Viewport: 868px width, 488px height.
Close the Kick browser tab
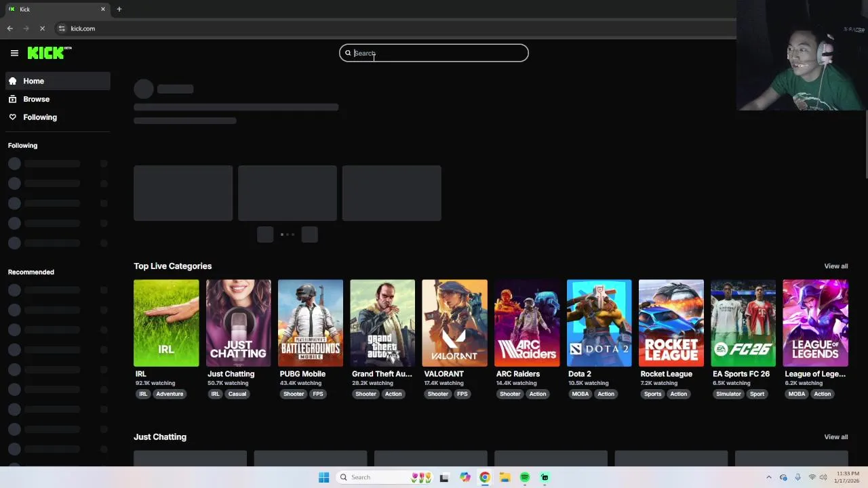coord(103,9)
